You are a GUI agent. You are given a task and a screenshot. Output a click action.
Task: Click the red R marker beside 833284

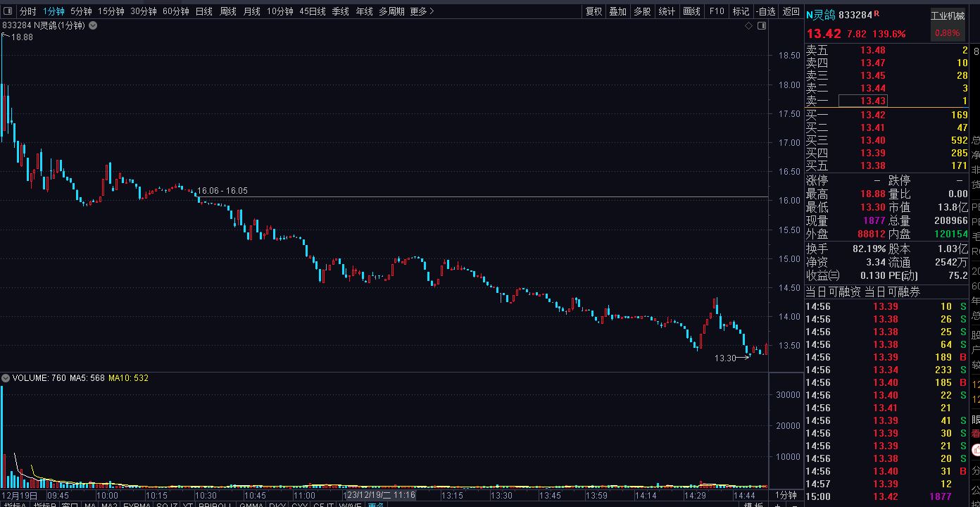click(x=877, y=14)
